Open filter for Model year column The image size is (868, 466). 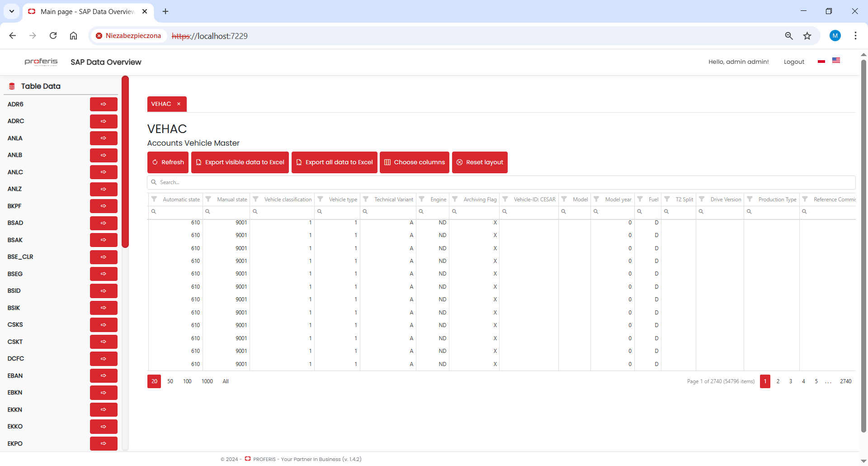[596, 199]
